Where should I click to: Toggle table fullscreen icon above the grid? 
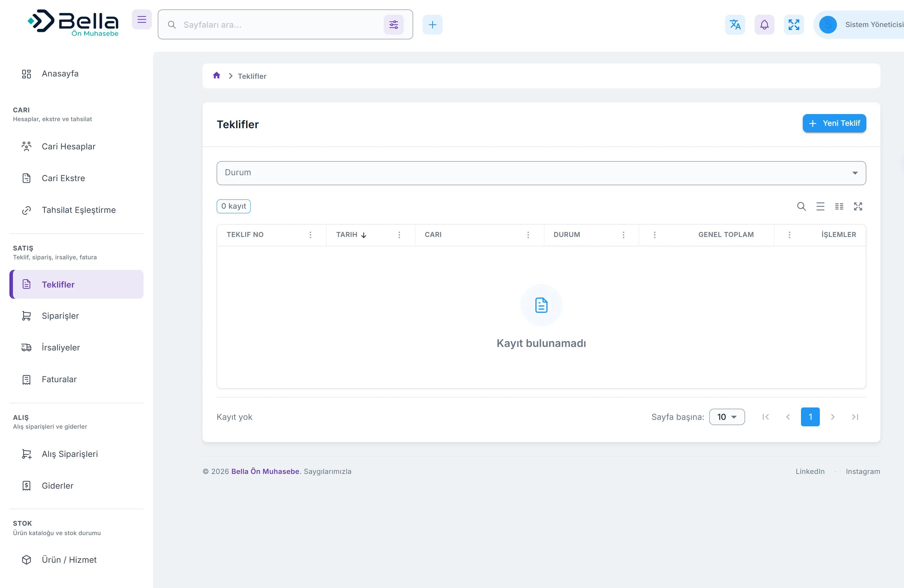pyautogui.click(x=858, y=206)
